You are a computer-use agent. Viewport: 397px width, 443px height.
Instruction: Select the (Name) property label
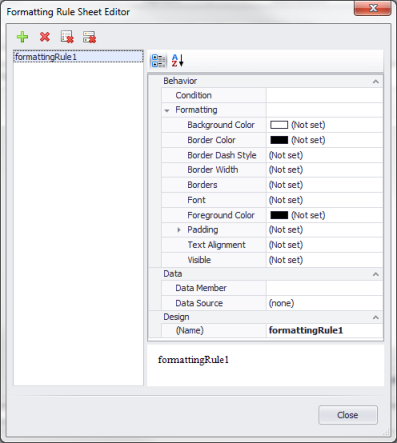[189, 330]
